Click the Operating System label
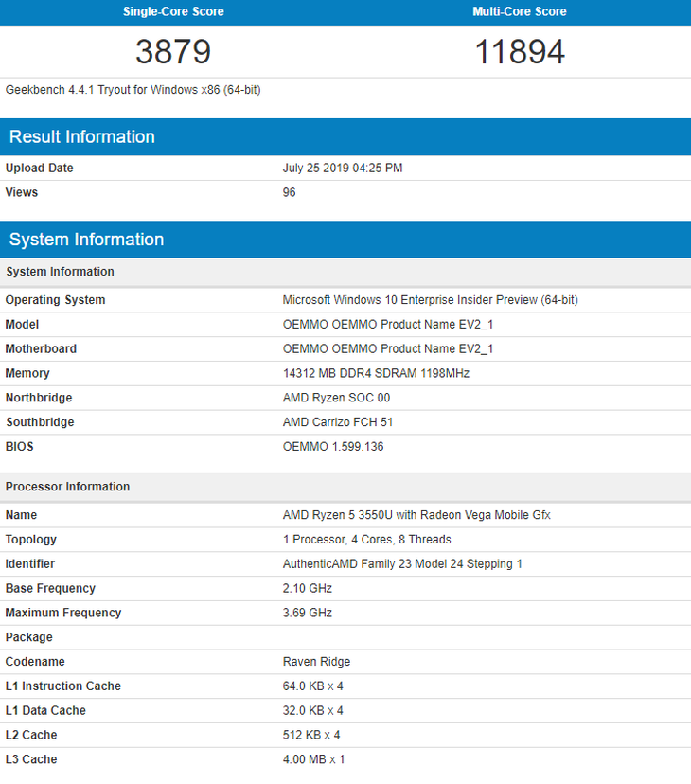Screen dimensions: 691x784 [56, 300]
